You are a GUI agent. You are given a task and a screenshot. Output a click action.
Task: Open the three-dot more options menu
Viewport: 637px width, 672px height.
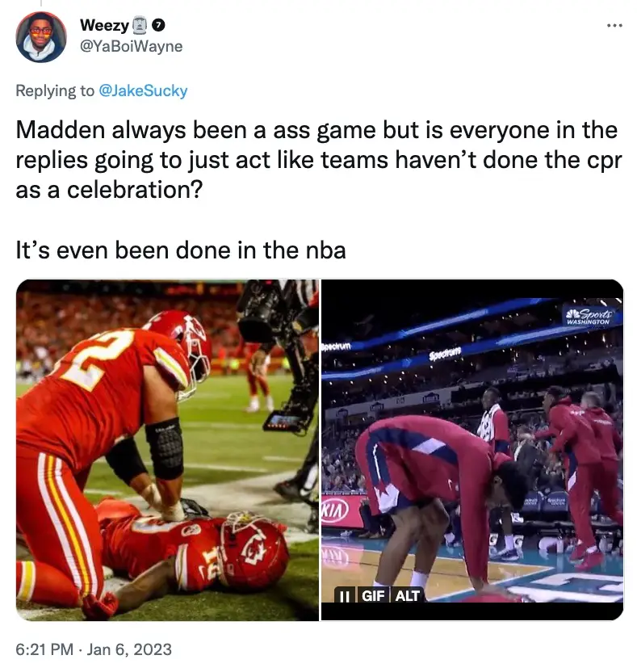pyautogui.click(x=614, y=26)
